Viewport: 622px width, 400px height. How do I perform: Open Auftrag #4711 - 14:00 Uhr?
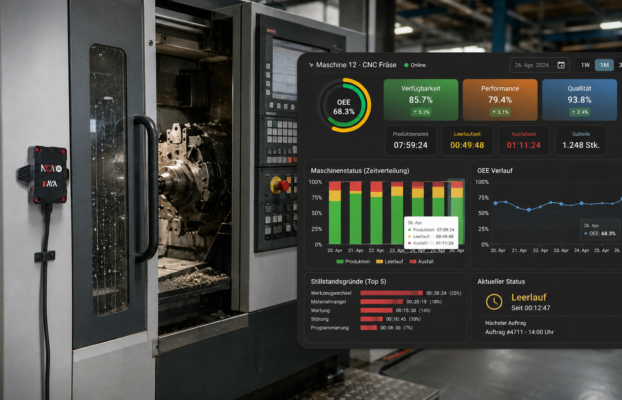(519, 332)
